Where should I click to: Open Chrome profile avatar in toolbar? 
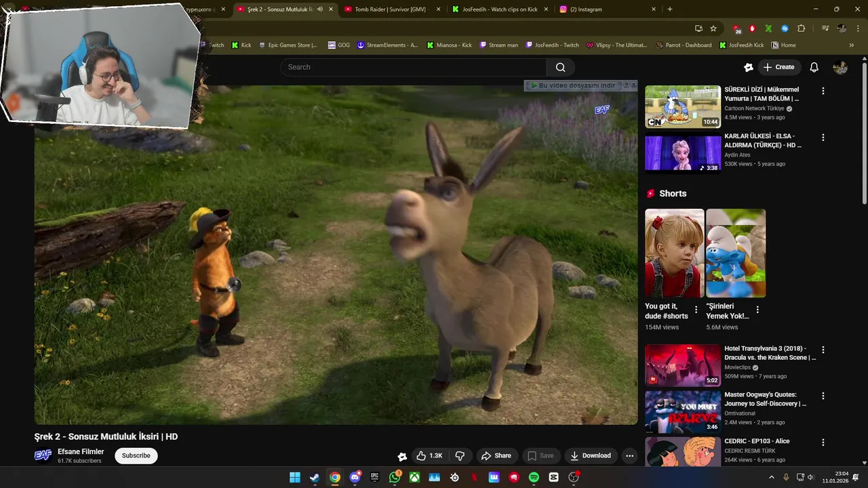(x=842, y=28)
